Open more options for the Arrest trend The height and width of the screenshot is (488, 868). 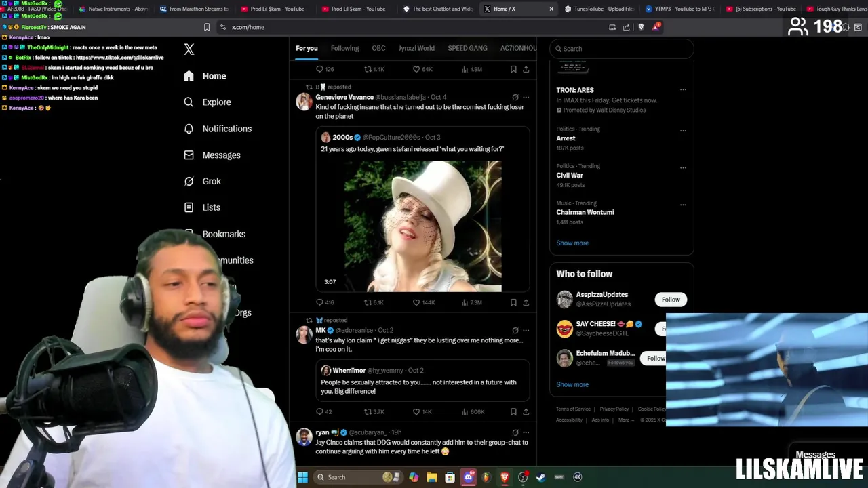coord(683,130)
